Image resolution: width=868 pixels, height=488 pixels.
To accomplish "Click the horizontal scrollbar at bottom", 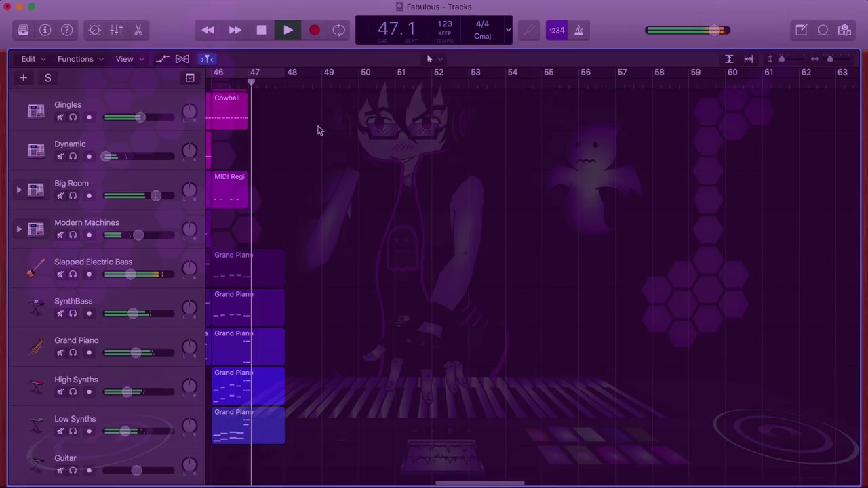I will (479, 483).
